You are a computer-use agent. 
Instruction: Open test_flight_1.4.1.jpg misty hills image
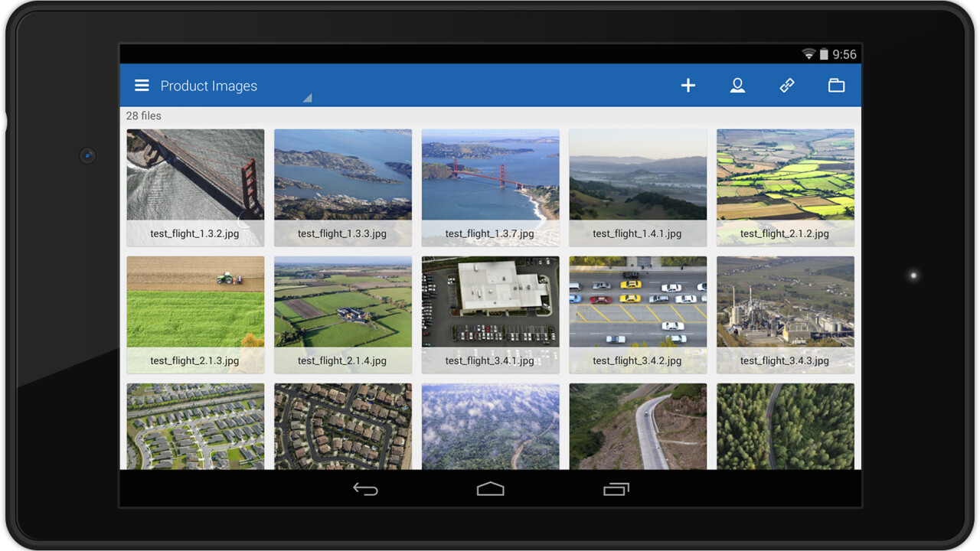638,184
